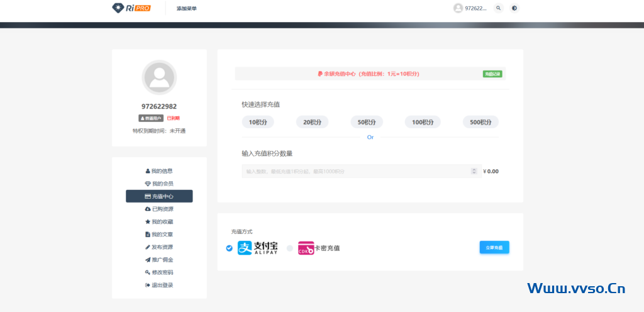
Task: Open 我的会员 in the sidebar
Action: pyautogui.click(x=159, y=184)
